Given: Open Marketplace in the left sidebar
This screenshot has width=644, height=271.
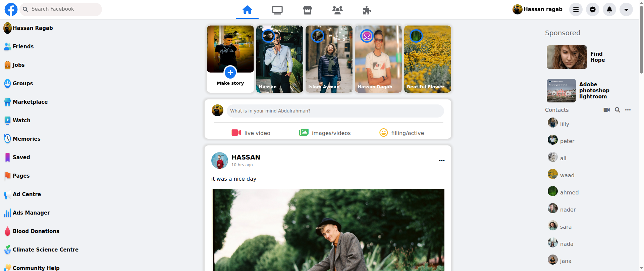Looking at the screenshot, I should [26, 102].
